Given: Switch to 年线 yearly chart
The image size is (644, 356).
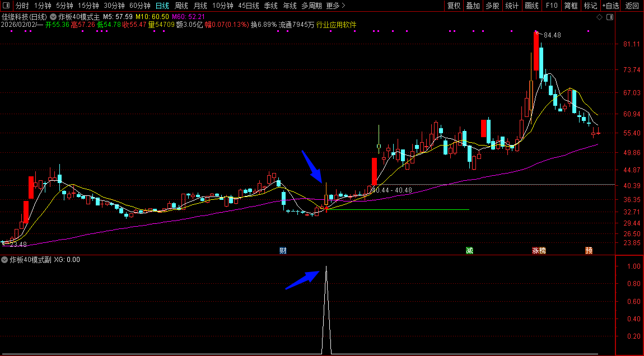Looking at the screenshot, I should coord(290,6).
